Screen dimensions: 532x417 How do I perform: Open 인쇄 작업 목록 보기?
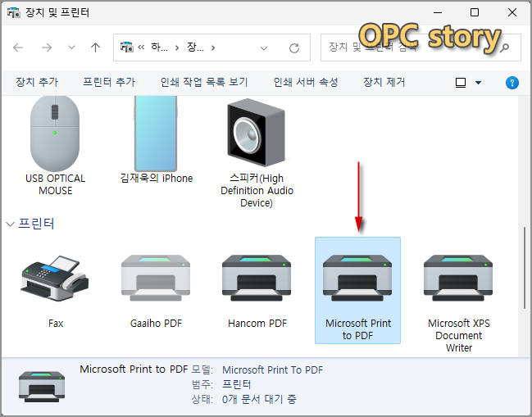pyautogui.click(x=204, y=82)
